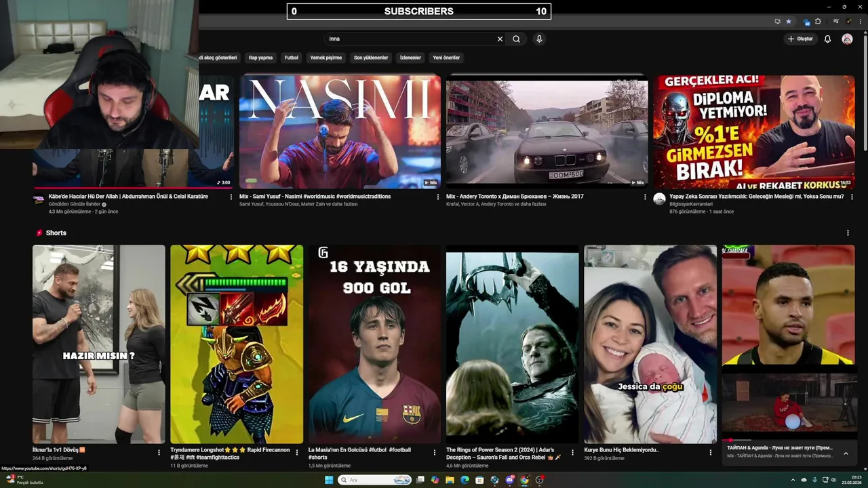
Task: Open the Sami Yusuf Nasimi mix thumbnail
Action: (340, 131)
